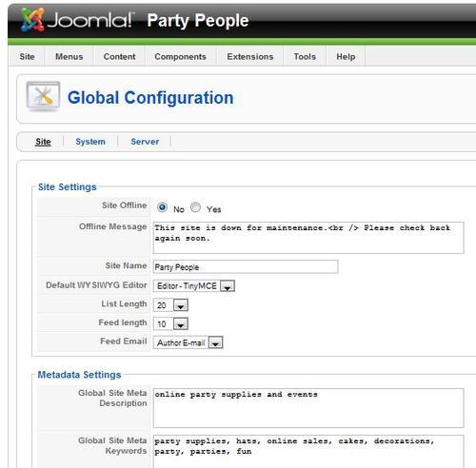Click the Global Configuration tools icon
Image resolution: width=476 pixels, height=468 pixels.
pos(44,96)
